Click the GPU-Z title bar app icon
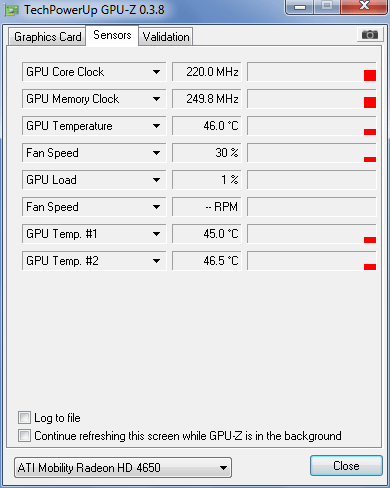Image resolution: width=390 pixels, height=488 pixels. (12, 11)
